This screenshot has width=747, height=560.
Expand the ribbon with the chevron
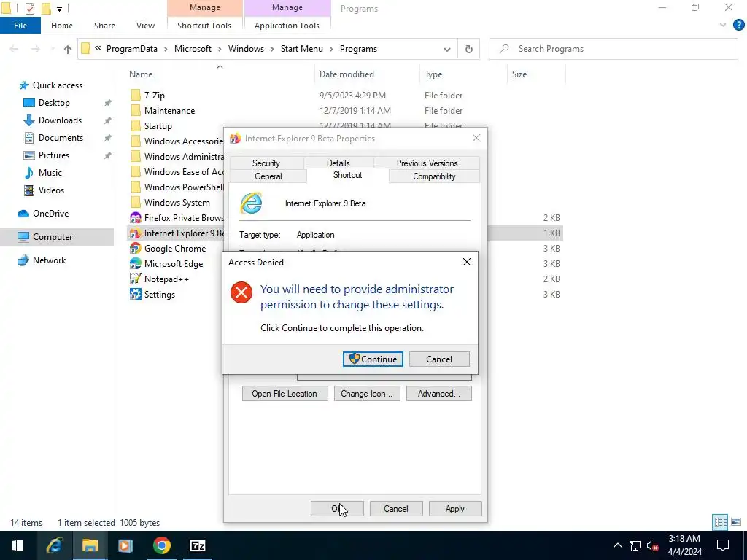pos(723,26)
